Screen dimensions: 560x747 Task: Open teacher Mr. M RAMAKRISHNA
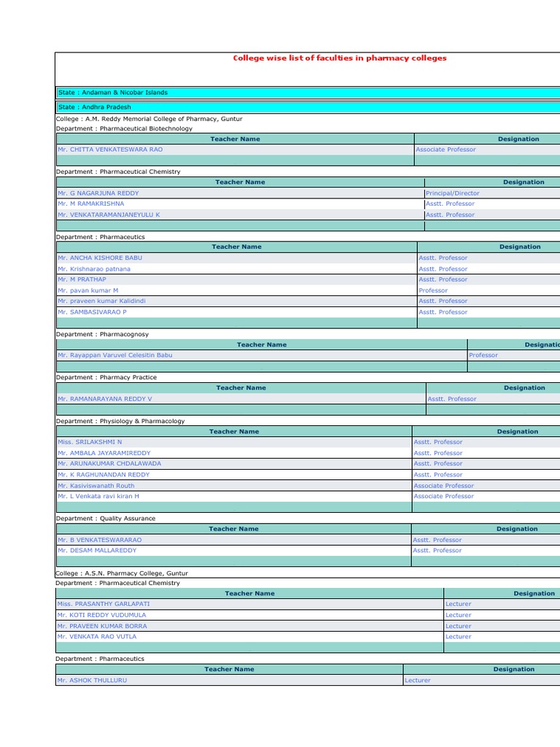[91, 204]
